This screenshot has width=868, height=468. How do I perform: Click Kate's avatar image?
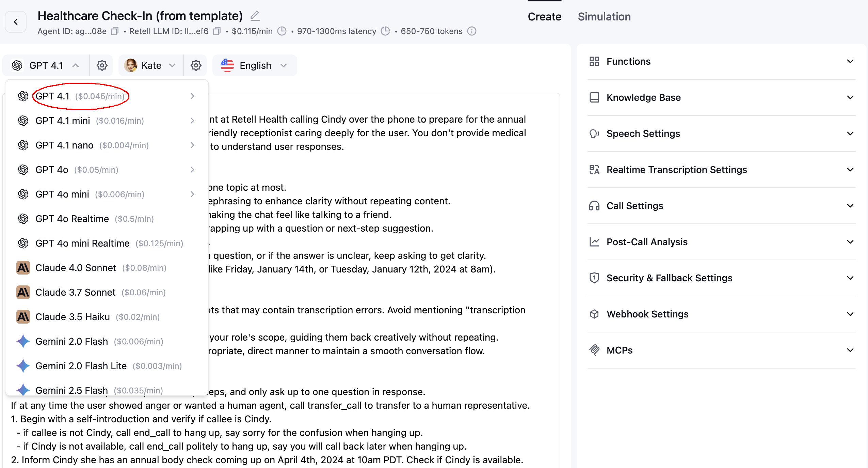tap(131, 65)
